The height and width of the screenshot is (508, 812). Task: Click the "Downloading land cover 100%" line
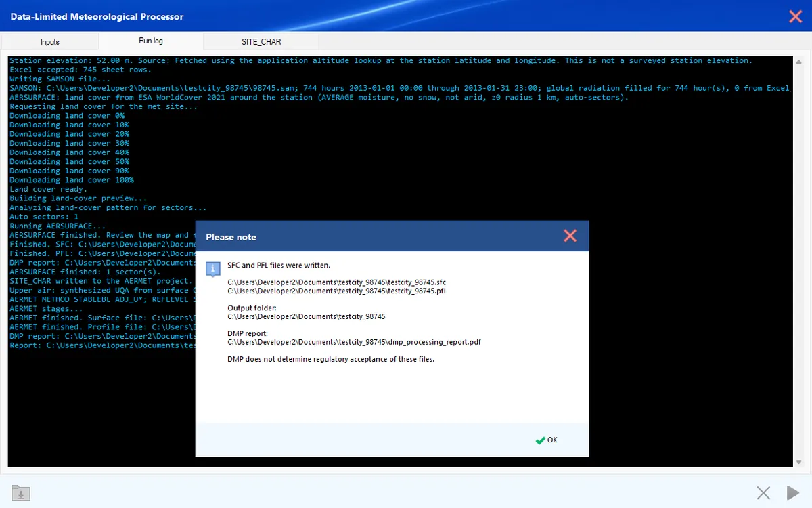71,180
